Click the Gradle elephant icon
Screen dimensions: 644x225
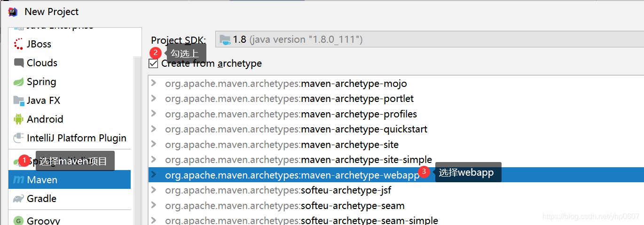click(19, 199)
